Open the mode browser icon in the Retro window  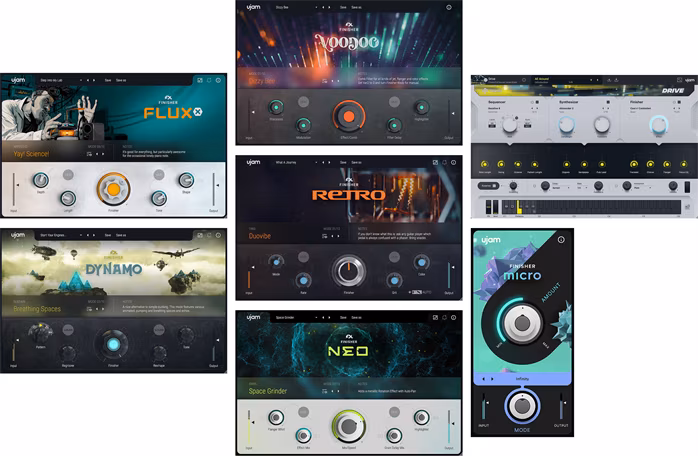click(x=325, y=236)
